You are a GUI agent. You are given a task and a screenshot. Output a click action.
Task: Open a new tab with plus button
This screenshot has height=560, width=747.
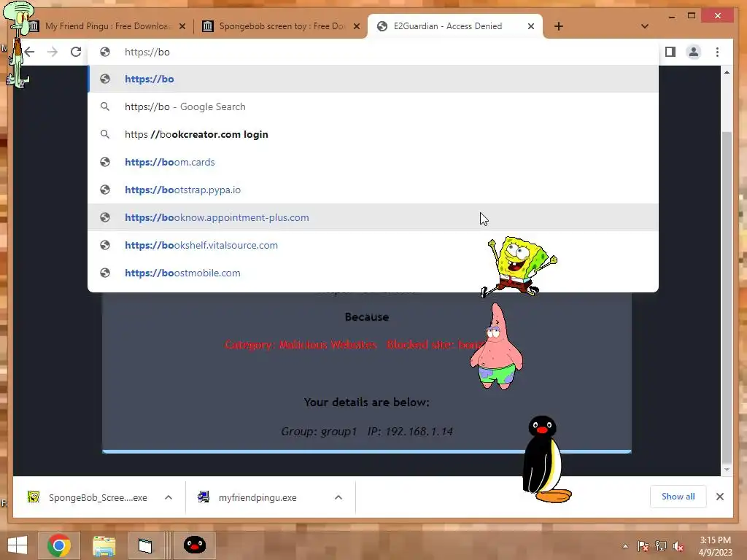559,26
